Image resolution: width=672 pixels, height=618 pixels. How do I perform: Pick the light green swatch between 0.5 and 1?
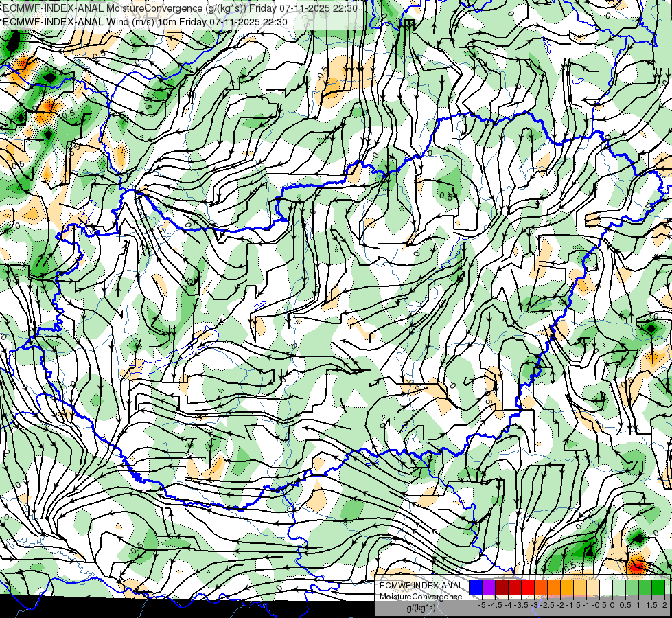pyautogui.click(x=632, y=587)
